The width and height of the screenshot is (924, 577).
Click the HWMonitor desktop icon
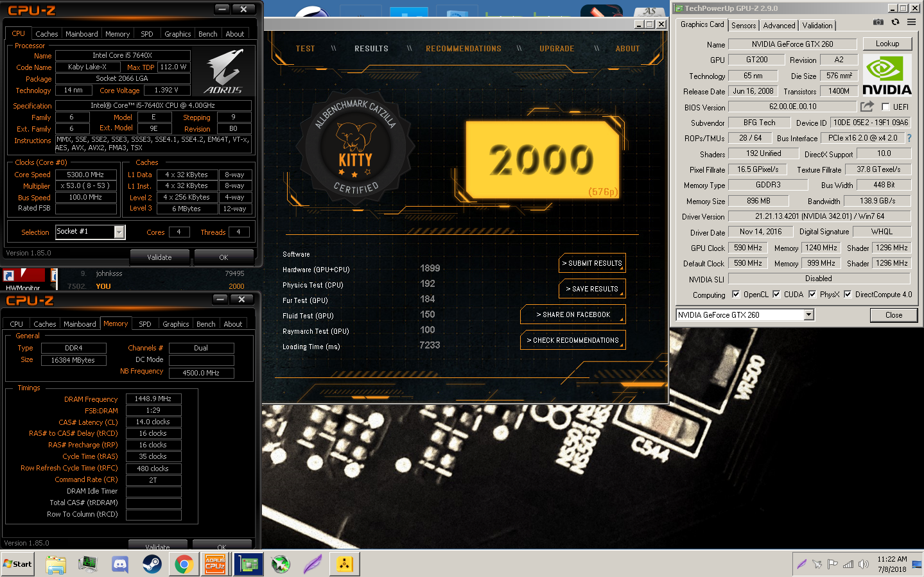click(x=22, y=279)
